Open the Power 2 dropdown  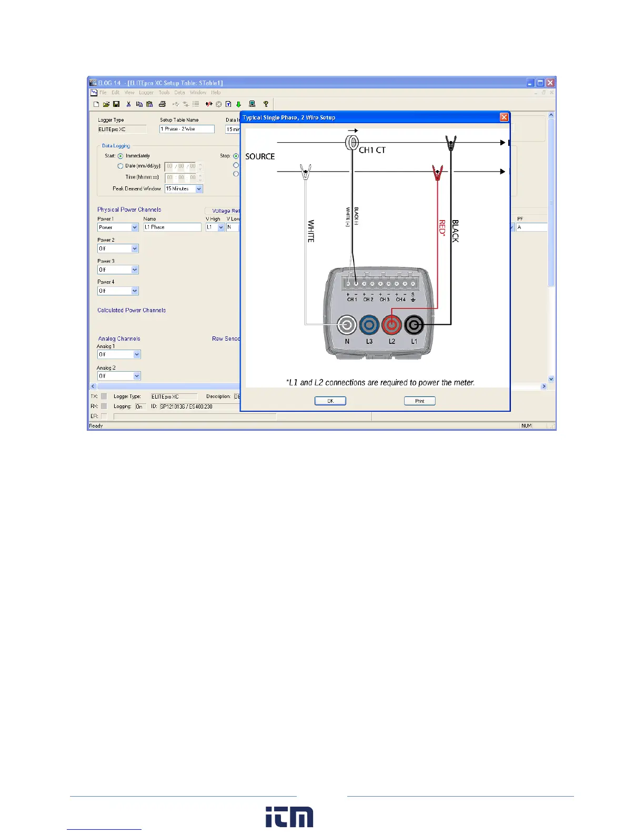coord(135,249)
